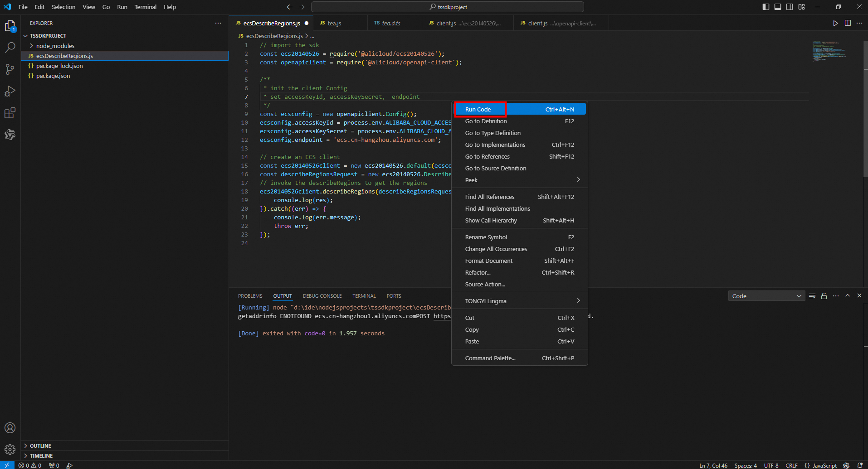Customize layout icon in title bar
Viewport: 868px width, 469px height.
click(x=802, y=7)
